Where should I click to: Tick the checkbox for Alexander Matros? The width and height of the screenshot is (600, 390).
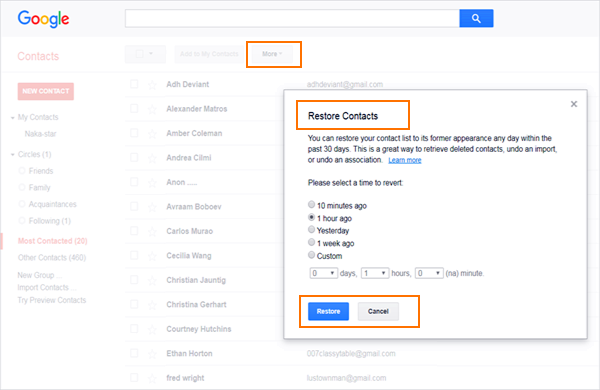134,108
